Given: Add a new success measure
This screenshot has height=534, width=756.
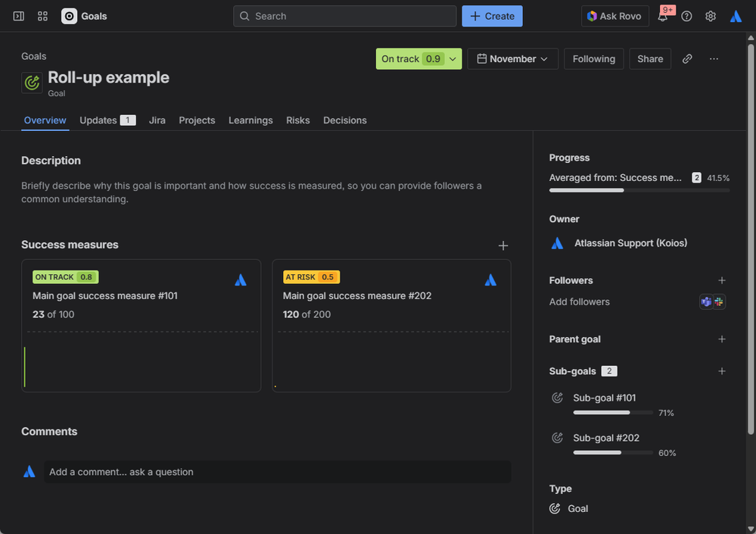Looking at the screenshot, I should (x=503, y=245).
